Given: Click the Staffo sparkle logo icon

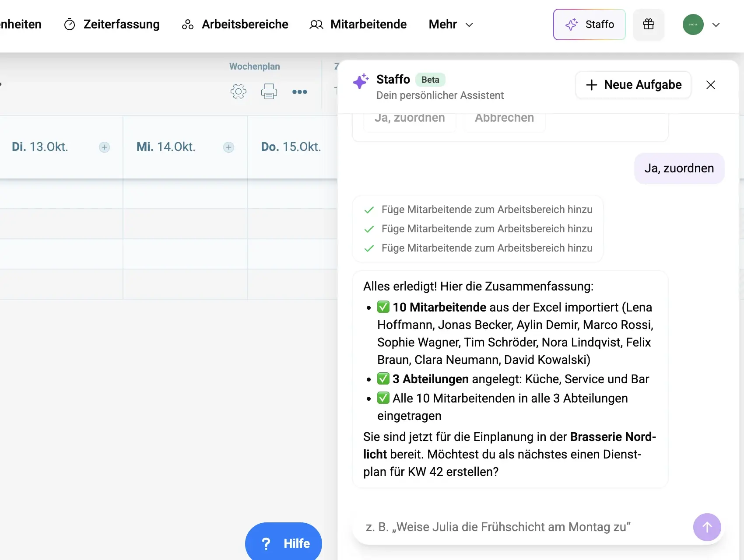Looking at the screenshot, I should pos(361,81).
